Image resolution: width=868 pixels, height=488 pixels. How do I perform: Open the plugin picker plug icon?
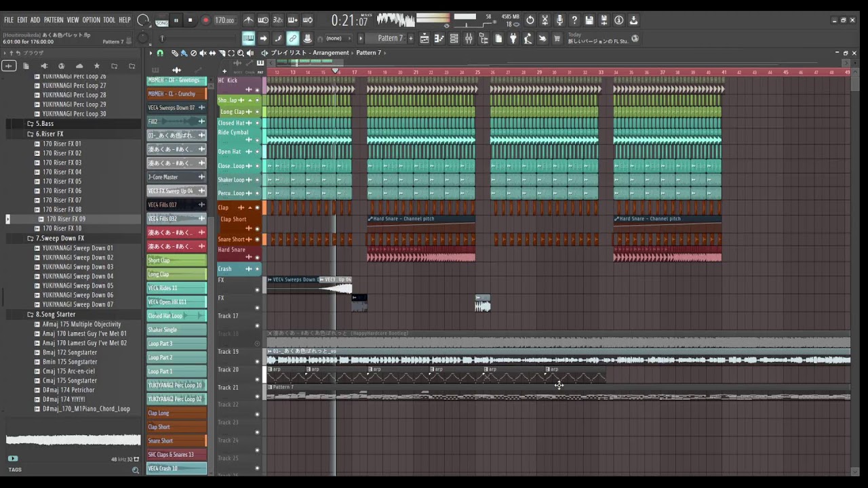point(513,38)
